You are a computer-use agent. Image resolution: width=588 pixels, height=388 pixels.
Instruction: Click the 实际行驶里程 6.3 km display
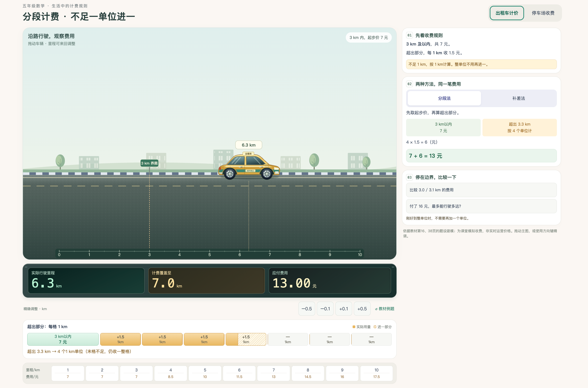coord(86,281)
